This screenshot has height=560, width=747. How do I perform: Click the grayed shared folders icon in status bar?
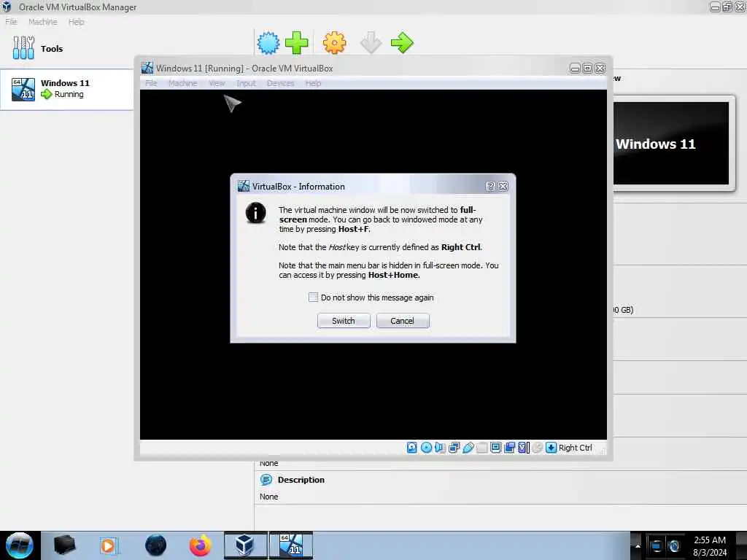pyautogui.click(x=482, y=448)
